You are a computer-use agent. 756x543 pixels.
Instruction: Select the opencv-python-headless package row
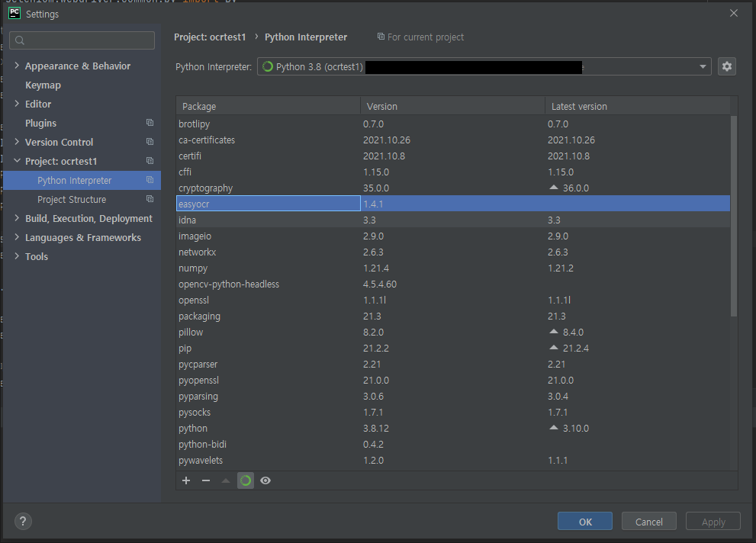click(x=453, y=284)
